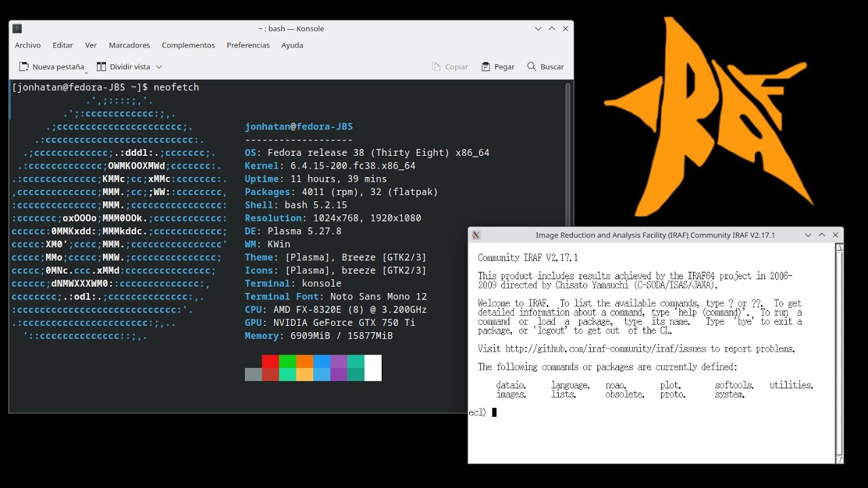
Task: Click the Terminal Font: Noto Sans Mono line
Action: (336, 296)
